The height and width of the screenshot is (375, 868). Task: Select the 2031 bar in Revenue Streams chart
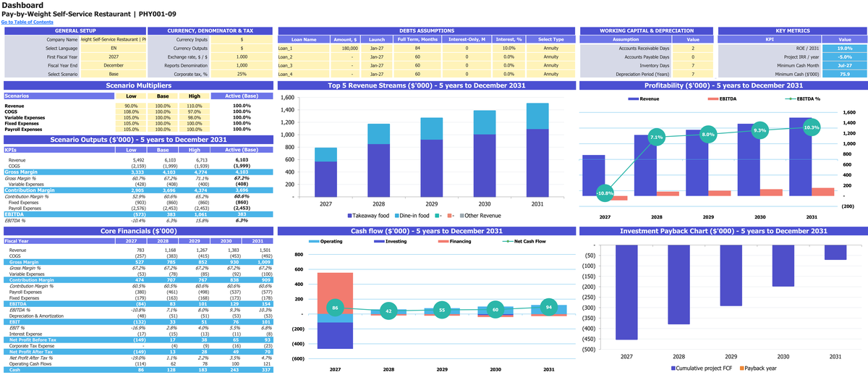[x=537, y=150]
